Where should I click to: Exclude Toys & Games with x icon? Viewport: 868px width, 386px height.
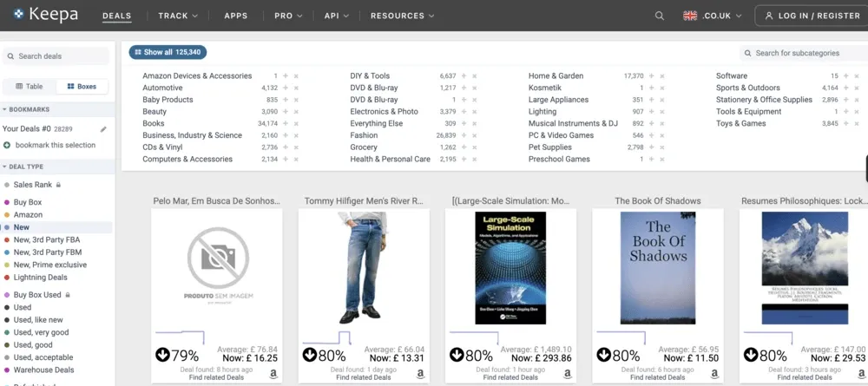pos(857,123)
